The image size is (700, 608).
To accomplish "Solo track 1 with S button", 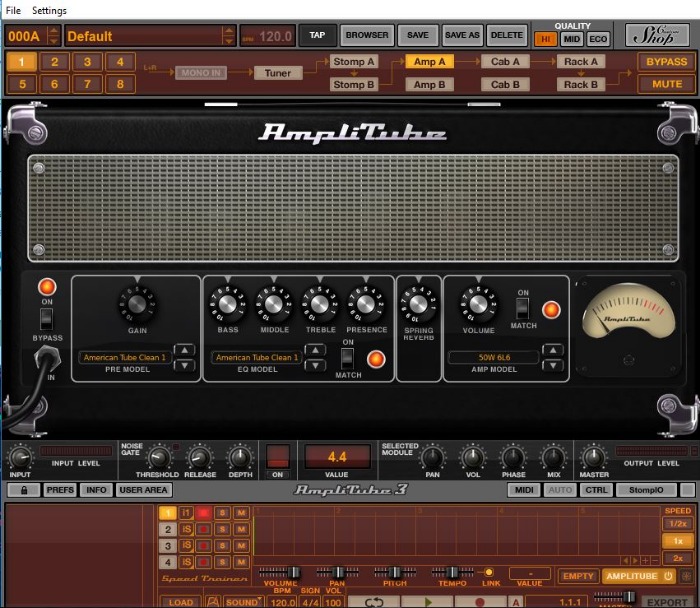I will tap(222, 513).
